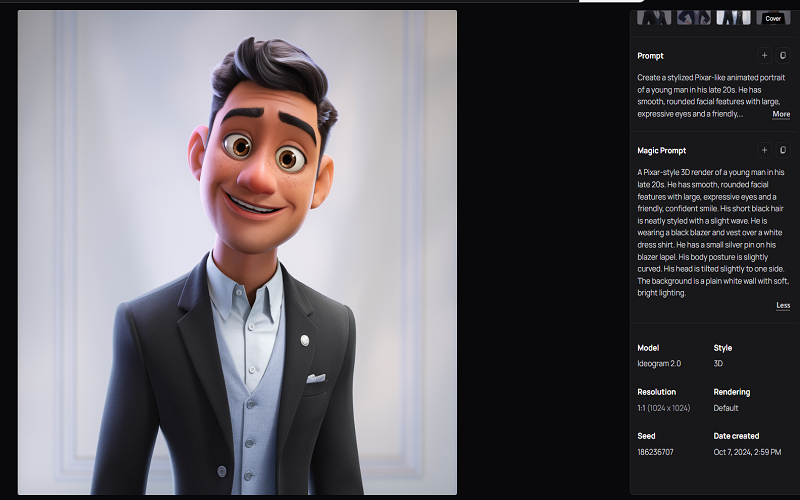Click the plus icon beside Magic Prompt
The width and height of the screenshot is (800, 500).
coord(764,150)
